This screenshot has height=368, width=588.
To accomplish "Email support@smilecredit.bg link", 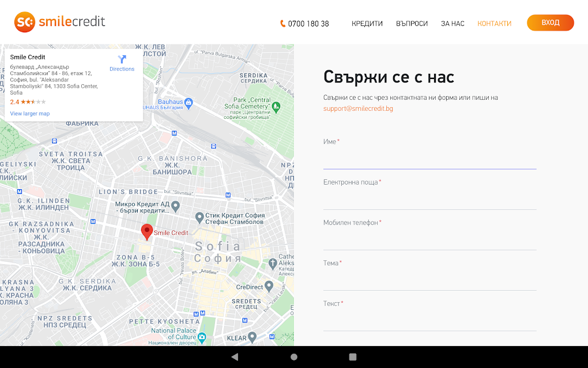I will [x=358, y=108].
